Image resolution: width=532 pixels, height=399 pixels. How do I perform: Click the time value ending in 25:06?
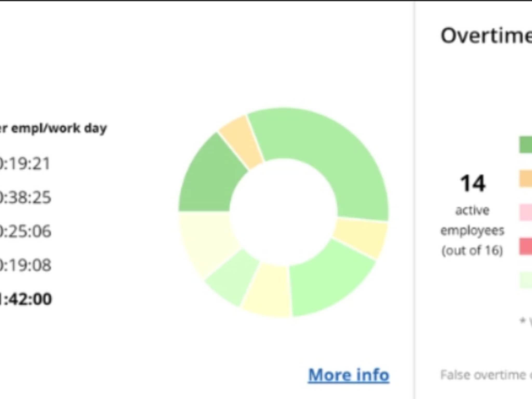(25, 231)
